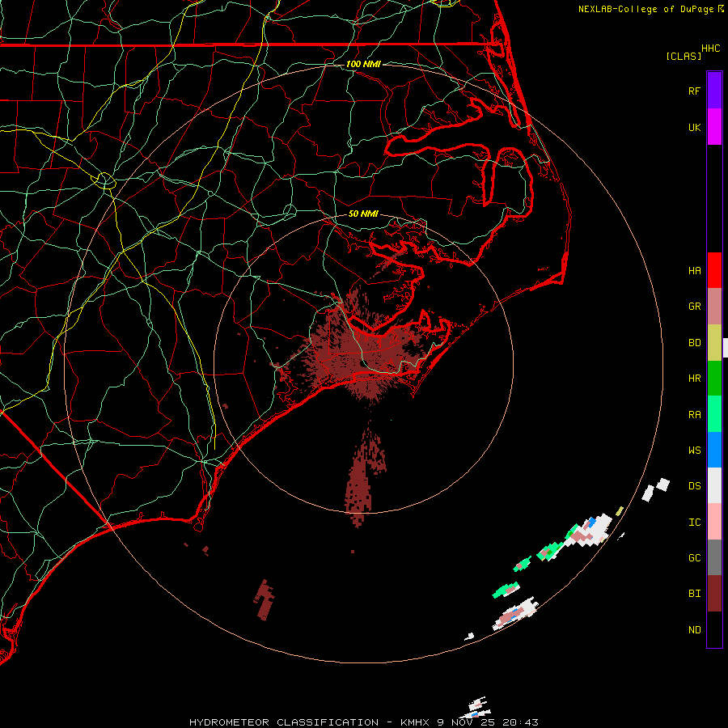Click the HR dark green legend swatch
Image resolution: width=728 pixels, height=728 pixels.
pos(714,379)
